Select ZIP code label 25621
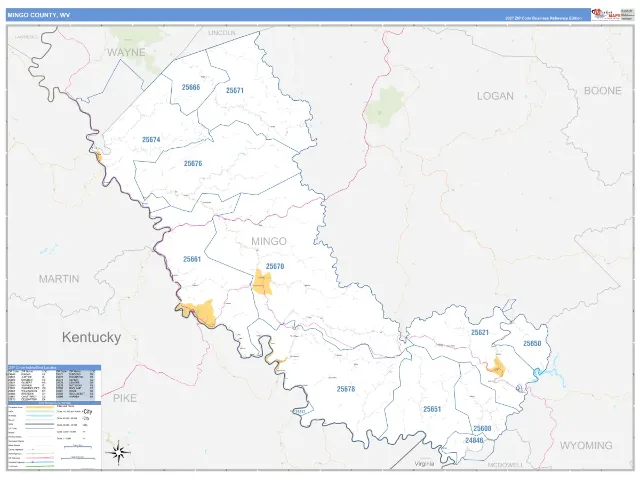The height and width of the screenshot is (480, 640). pyautogui.click(x=480, y=333)
